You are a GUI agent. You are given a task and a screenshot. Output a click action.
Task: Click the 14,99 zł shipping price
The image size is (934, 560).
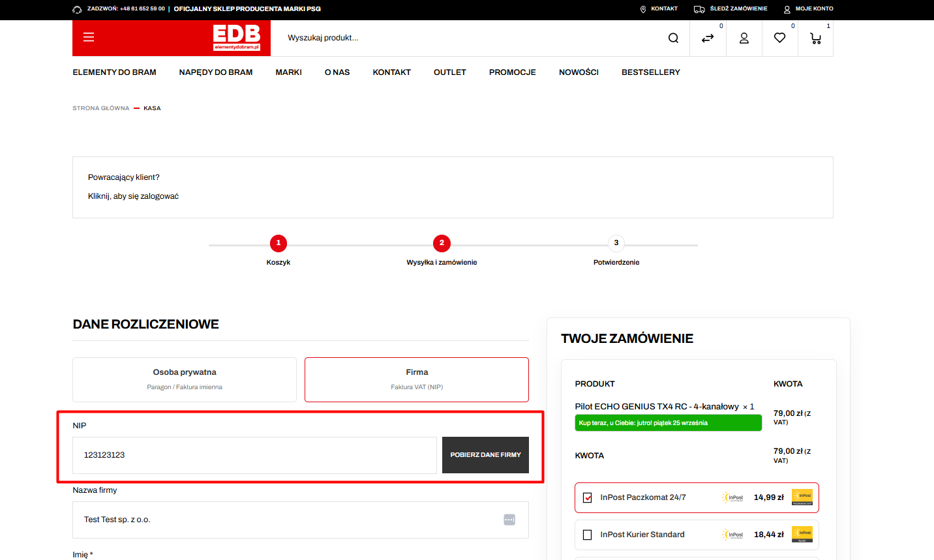pos(769,497)
